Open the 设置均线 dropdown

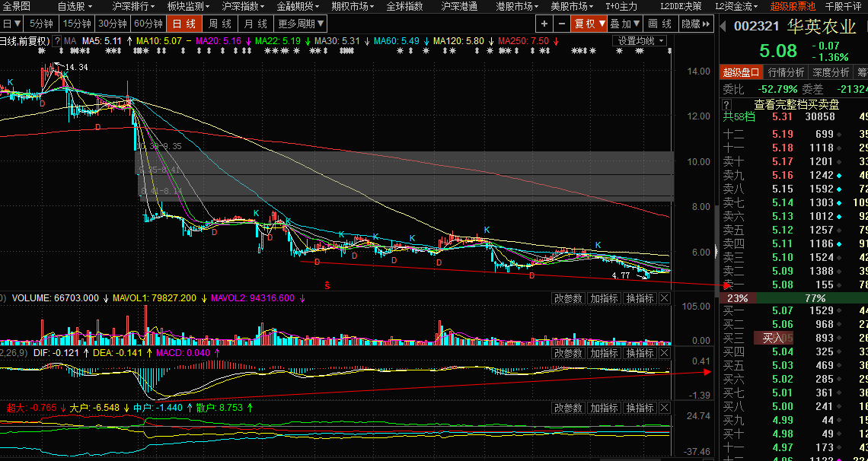point(640,40)
